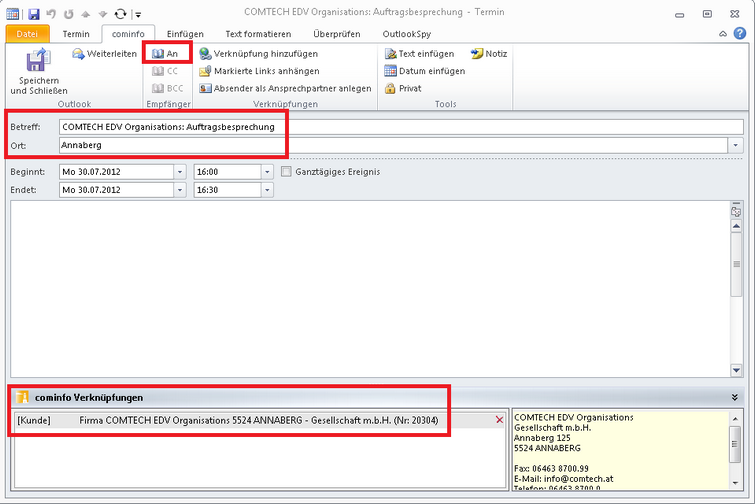
Task: Switch to the Einfügen tab
Action: pyautogui.click(x=184, y=34)
